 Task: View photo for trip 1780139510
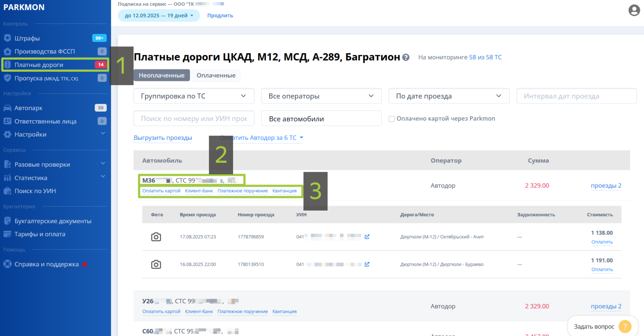click(x=156, y=264)
